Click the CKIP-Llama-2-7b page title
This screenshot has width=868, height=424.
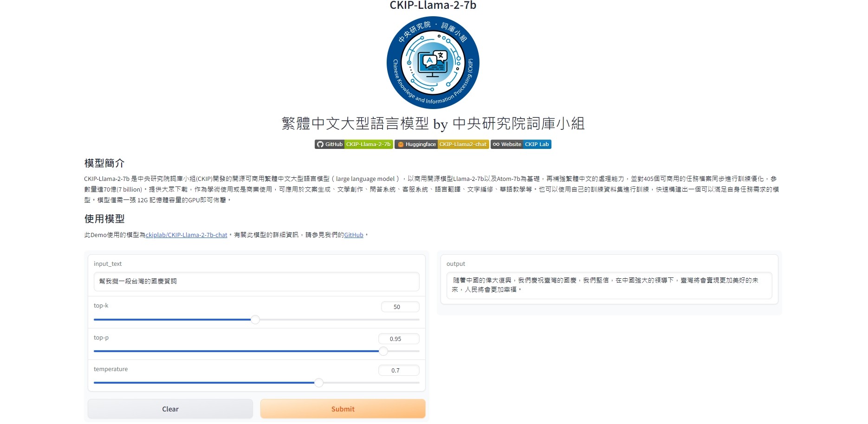tap(433, 6)
